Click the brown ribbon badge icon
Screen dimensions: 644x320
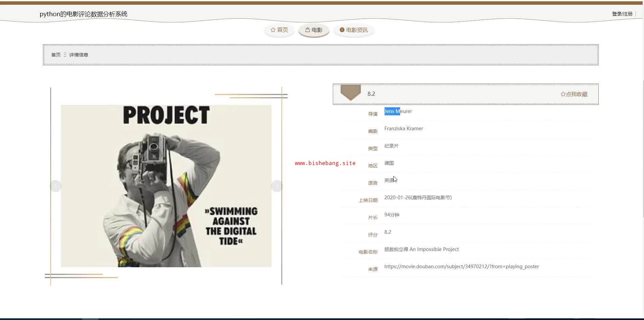350,93
